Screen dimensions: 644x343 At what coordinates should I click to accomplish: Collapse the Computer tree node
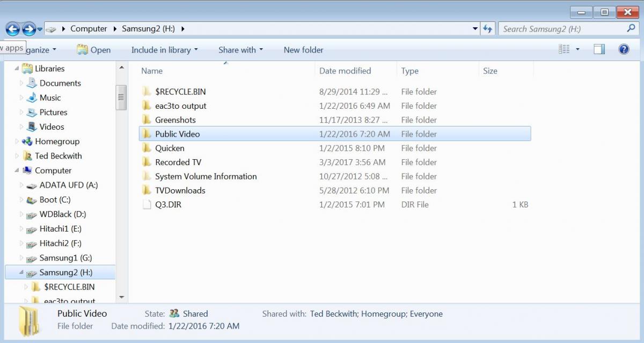tap(16, 170)
